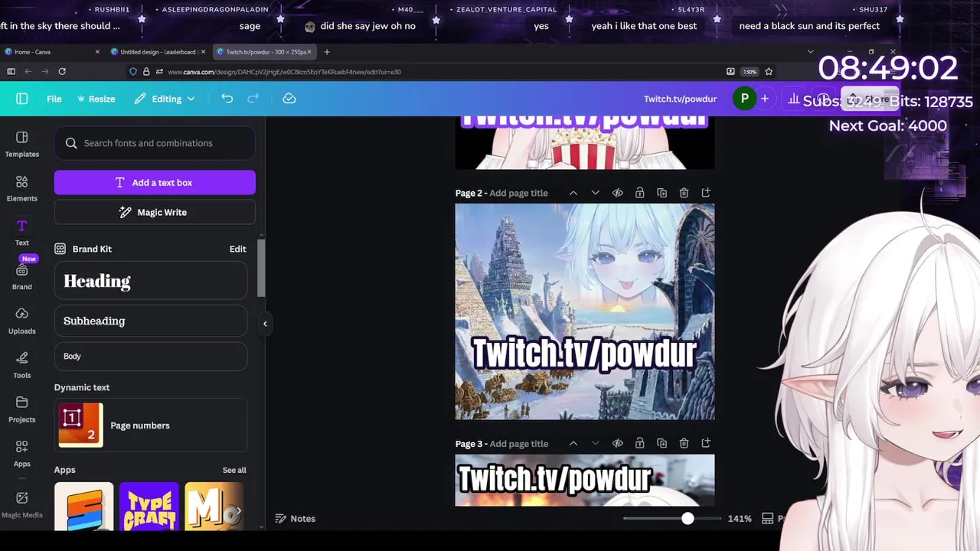This screenshot has height=551, width=980.
Task: Redo the last undone edit
Action: (253, 99)
